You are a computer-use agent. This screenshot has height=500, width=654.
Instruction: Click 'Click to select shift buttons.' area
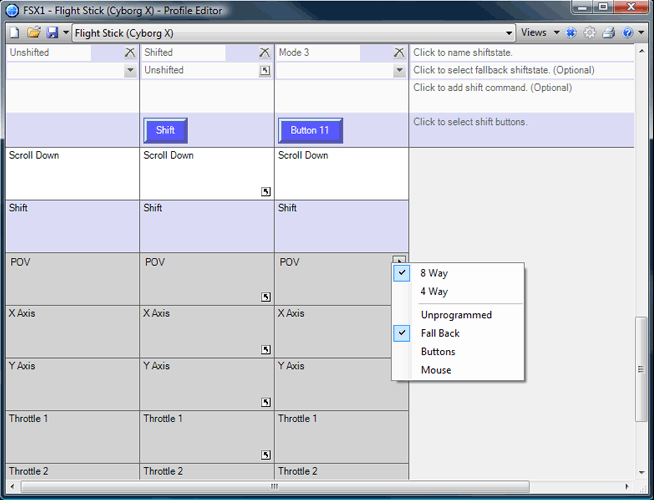coord(522,130)
